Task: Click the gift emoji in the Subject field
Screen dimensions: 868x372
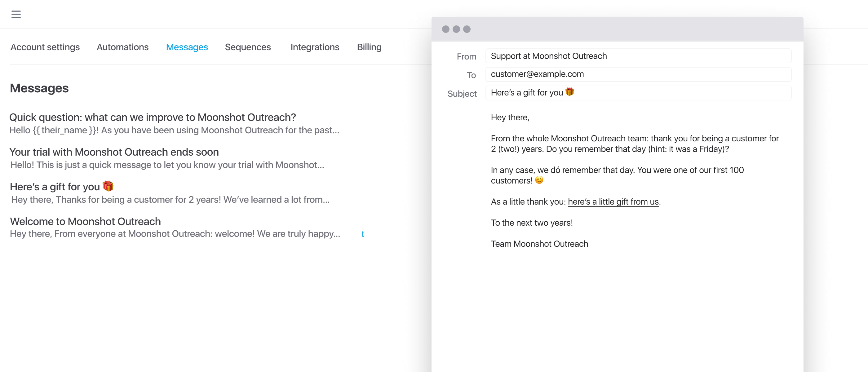Action: tap(569, 92)
